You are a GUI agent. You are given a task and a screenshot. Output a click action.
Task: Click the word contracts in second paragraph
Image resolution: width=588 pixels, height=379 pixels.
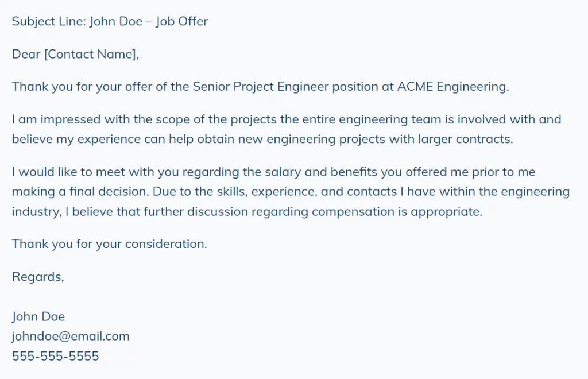coord(484,140)
